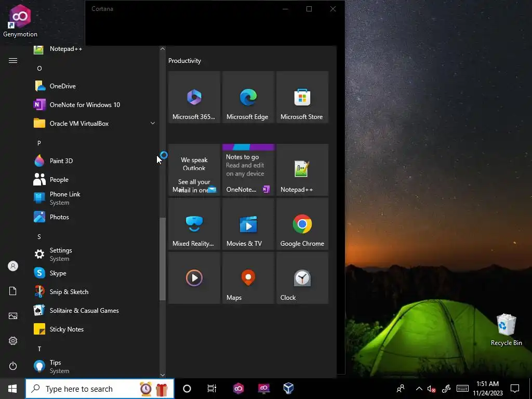This screenshot has width=532, height=399.
Task: Open Windows Ink Workspace pen icon
Action: 446,389
